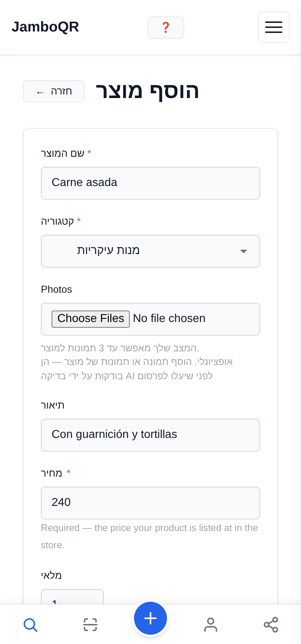Click the photo limit hint about 3 תמונות

[120, 348]
